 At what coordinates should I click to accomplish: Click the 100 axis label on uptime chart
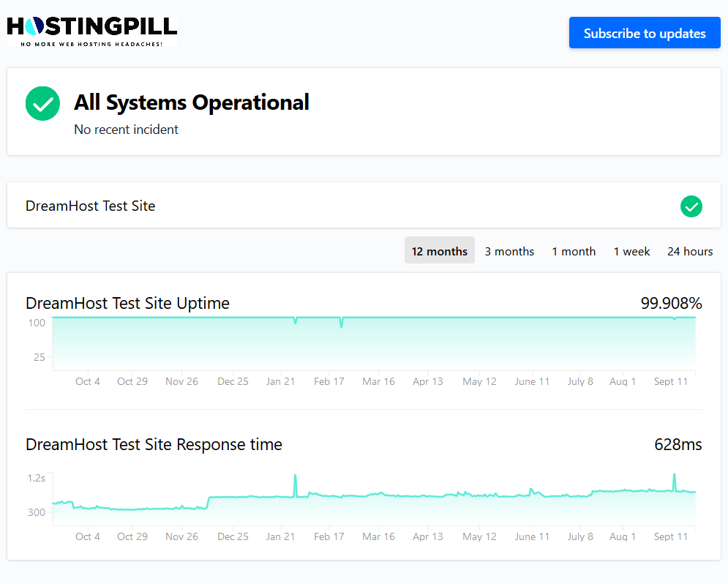36,323
